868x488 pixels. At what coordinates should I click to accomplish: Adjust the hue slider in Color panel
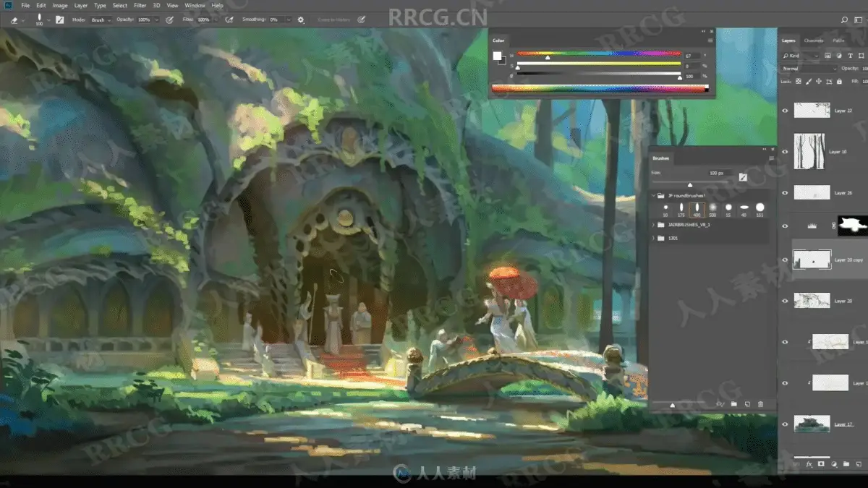click(599, 53)
